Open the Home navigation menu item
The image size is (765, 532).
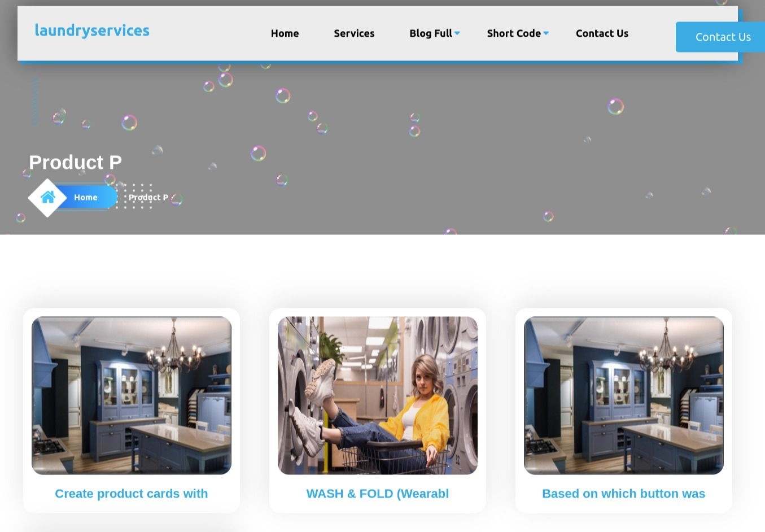tap(285, 33)
